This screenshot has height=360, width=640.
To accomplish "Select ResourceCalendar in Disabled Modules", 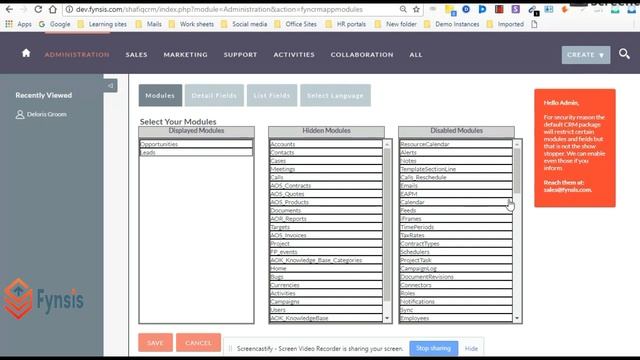I will [x=456, y=144].
